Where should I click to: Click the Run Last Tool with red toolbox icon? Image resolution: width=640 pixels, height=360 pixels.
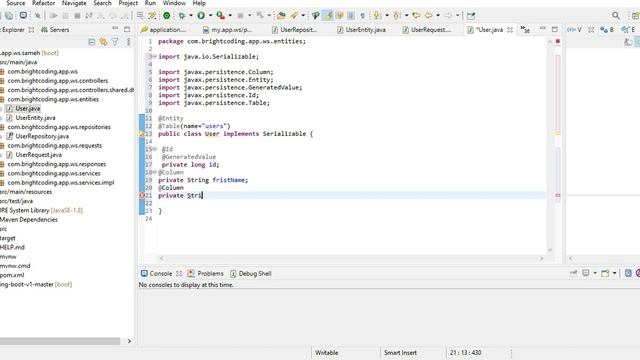tap(220, 16)
